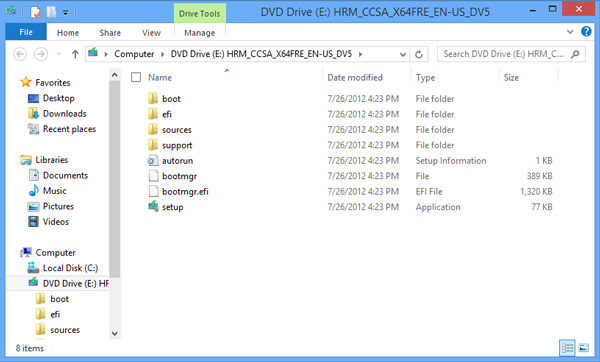Switch to Details view icon in status bar
The width and height of the screenshot is (600, 362).
pyautogui.click(x=567, y=348)
